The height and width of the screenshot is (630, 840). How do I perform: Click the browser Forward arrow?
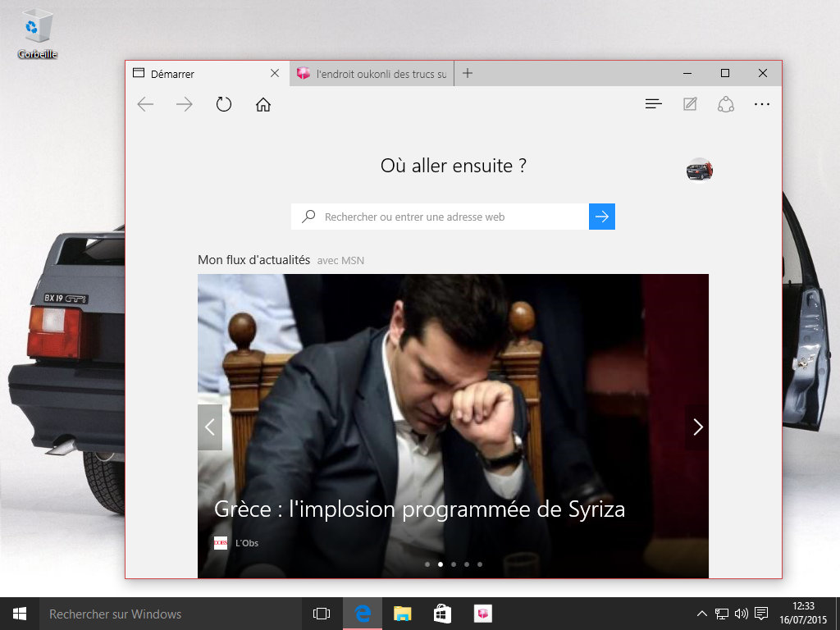[x=185, y=104]
